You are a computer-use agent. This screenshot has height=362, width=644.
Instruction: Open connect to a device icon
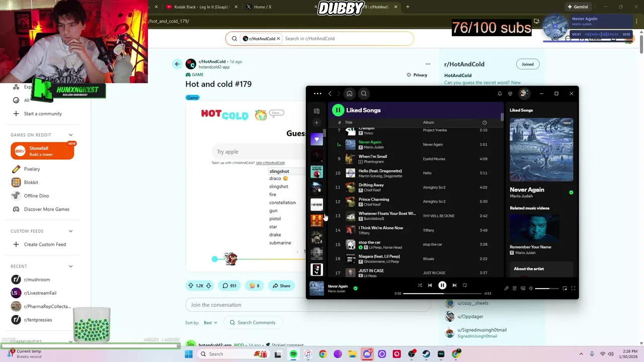click(x=523, y=289)
